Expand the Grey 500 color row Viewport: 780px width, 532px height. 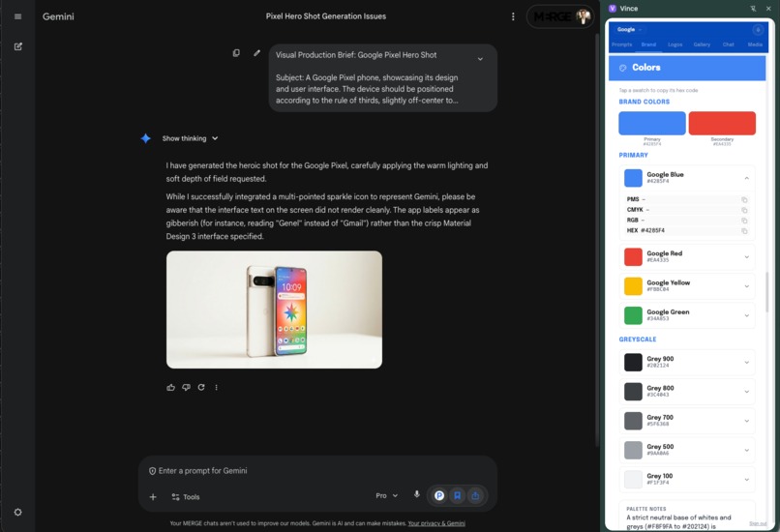pyautogui.click(x=746, y=451)
